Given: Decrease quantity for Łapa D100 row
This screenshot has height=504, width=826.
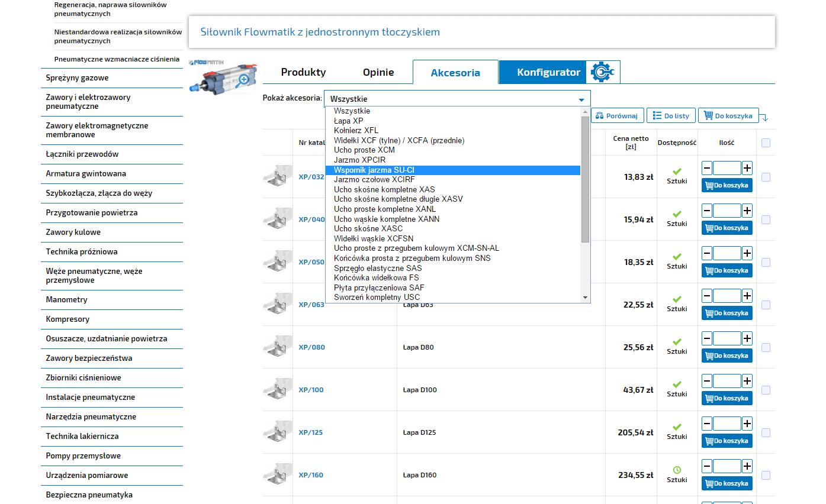Looking at the screenshot, I should click(x=707, y=381).
